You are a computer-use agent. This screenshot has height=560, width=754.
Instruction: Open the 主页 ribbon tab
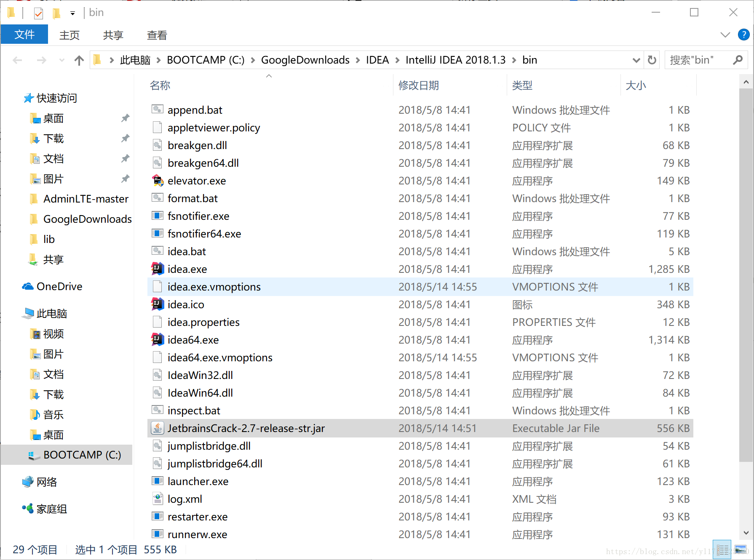(70, 35)
